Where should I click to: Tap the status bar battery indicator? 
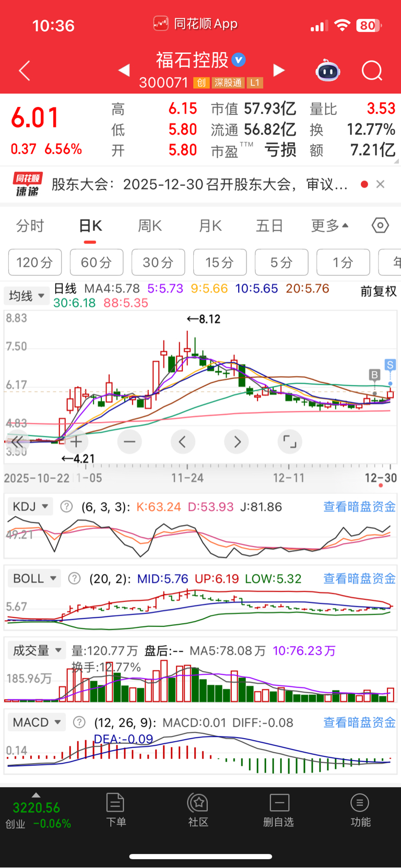click(x=369, y=25)
